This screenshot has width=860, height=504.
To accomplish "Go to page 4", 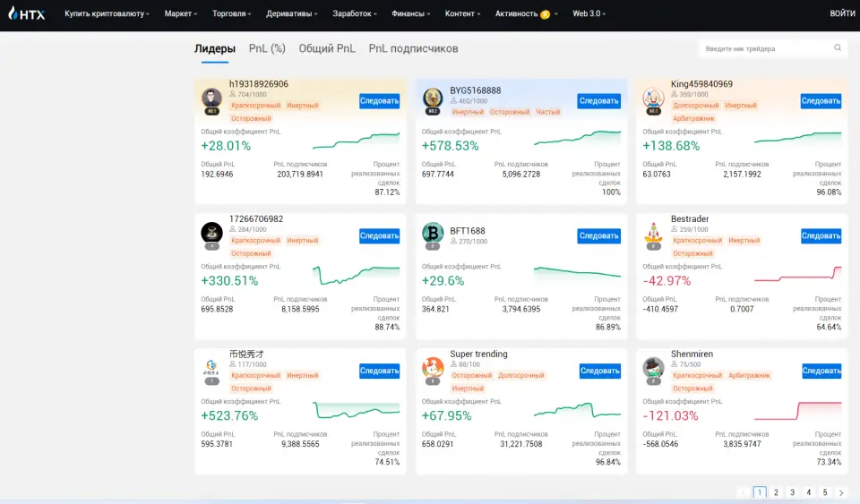I will click(808, 492).
